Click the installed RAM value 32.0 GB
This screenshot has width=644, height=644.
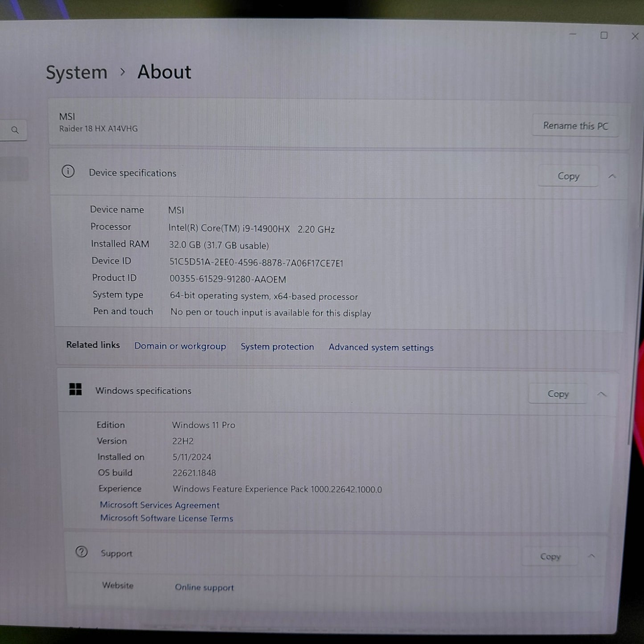coord(185,245)
